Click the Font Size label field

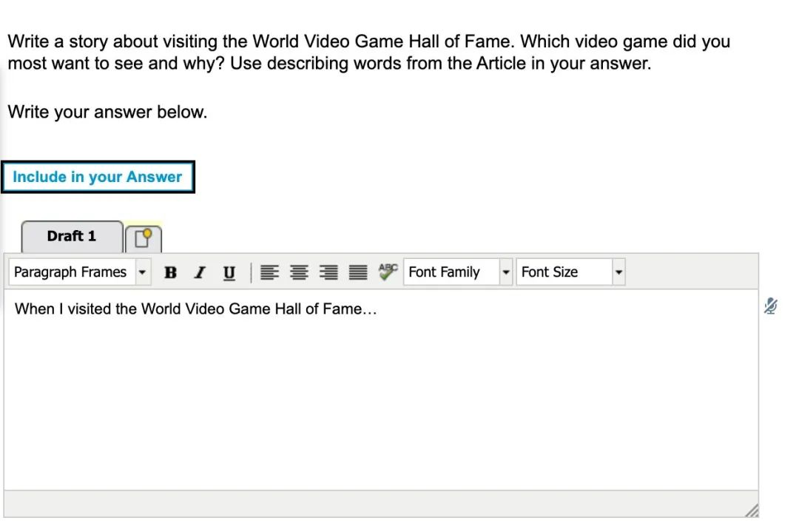[x=564, y=272]
